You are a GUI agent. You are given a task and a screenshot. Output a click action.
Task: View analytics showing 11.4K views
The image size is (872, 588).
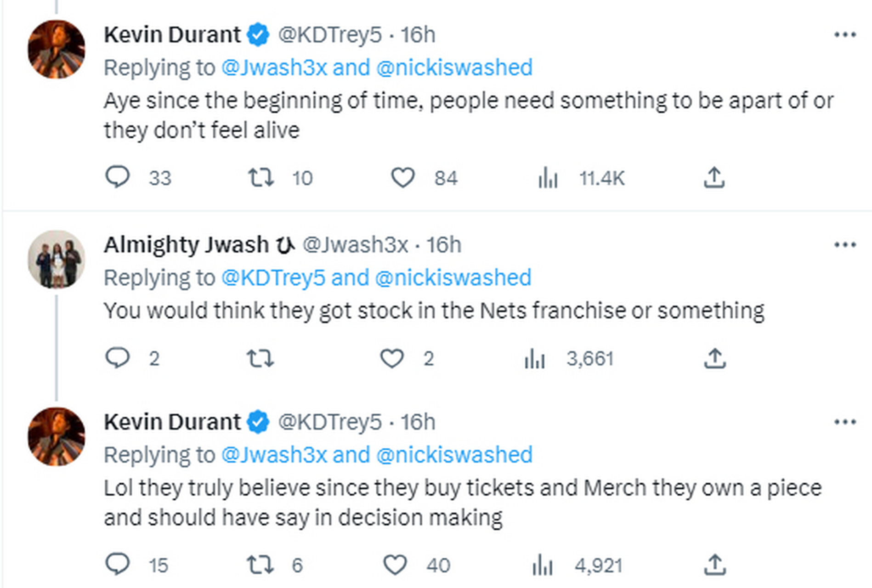click(548, 178)
